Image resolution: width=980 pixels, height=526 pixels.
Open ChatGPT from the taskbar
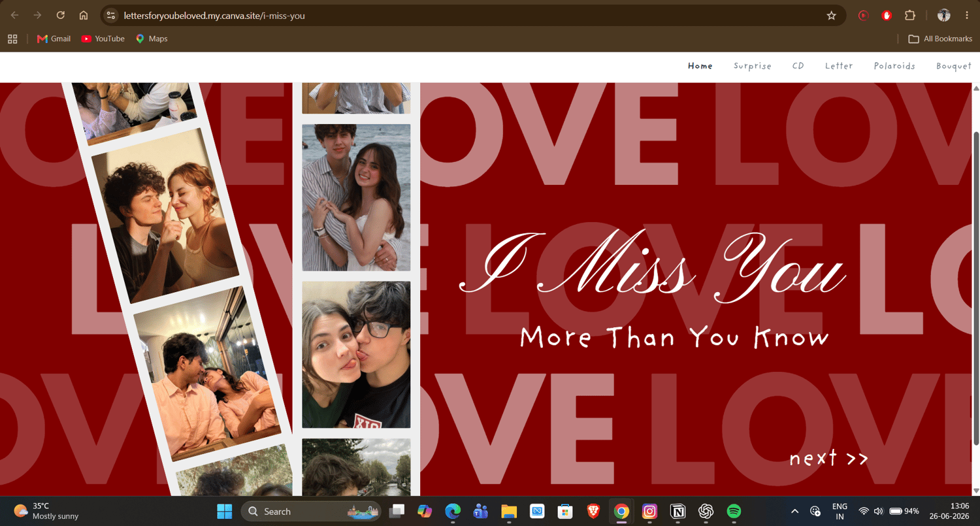click(x=706, y=512)
